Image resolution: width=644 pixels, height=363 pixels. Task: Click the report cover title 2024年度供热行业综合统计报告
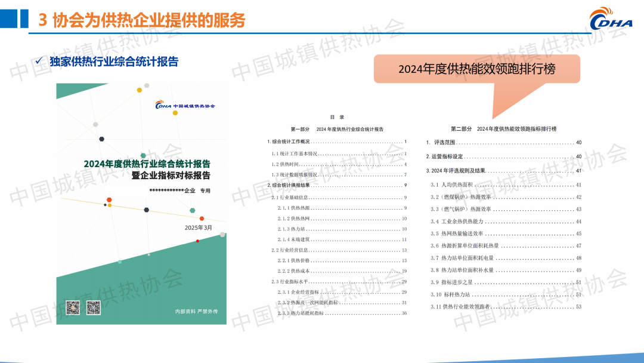(147, 164)
